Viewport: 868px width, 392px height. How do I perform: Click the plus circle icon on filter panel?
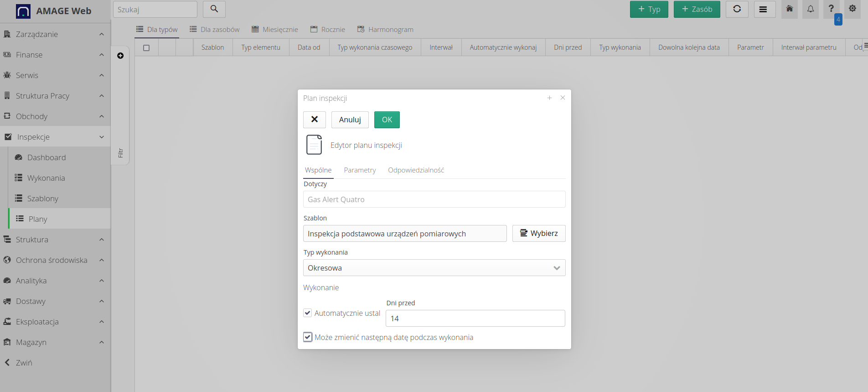pos(120,56)
